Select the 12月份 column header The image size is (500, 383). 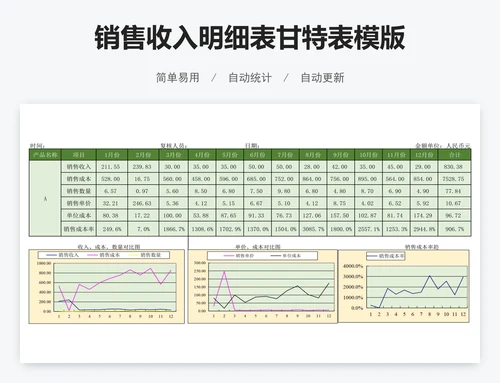pos(424,155)
